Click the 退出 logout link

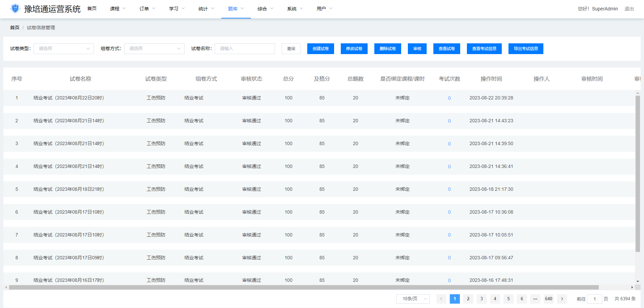coord(629,9)
